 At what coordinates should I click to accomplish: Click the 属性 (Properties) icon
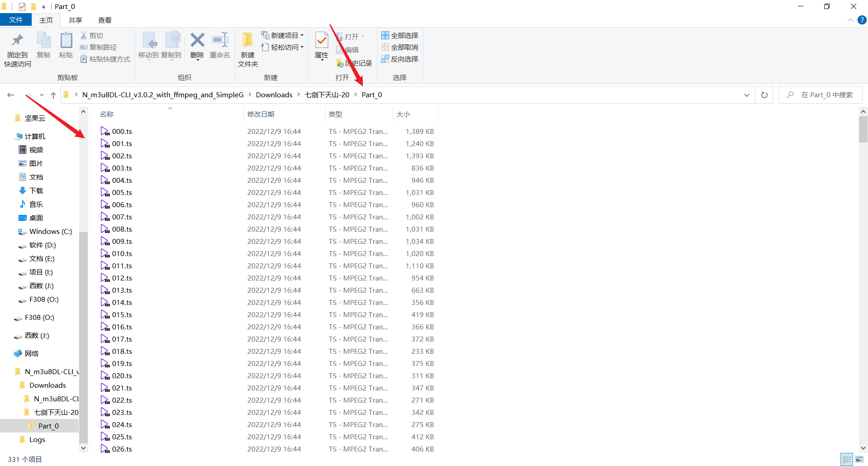click(321, 40)
